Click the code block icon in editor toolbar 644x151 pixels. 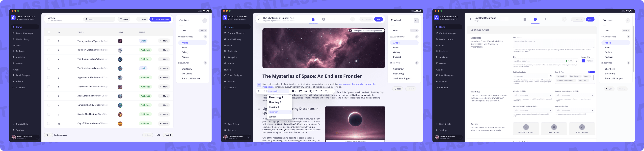pyautogui.click(x=306, y=91)
